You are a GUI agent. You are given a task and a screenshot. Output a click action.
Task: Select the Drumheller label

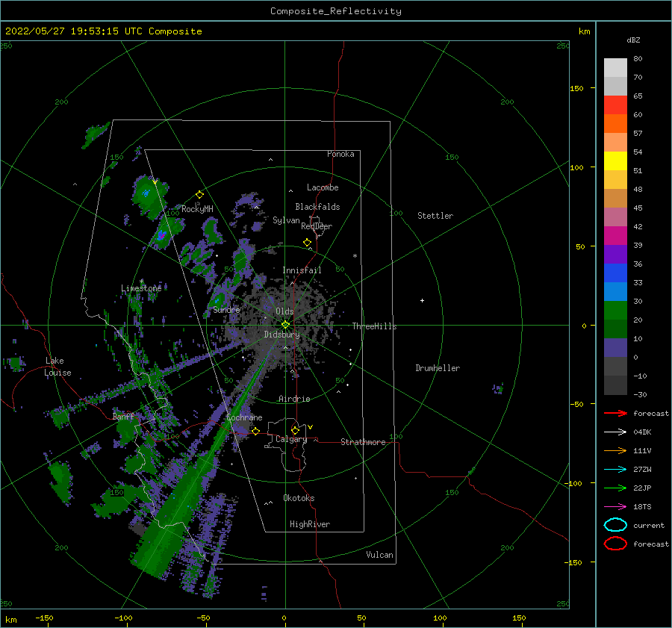point(438,368)
